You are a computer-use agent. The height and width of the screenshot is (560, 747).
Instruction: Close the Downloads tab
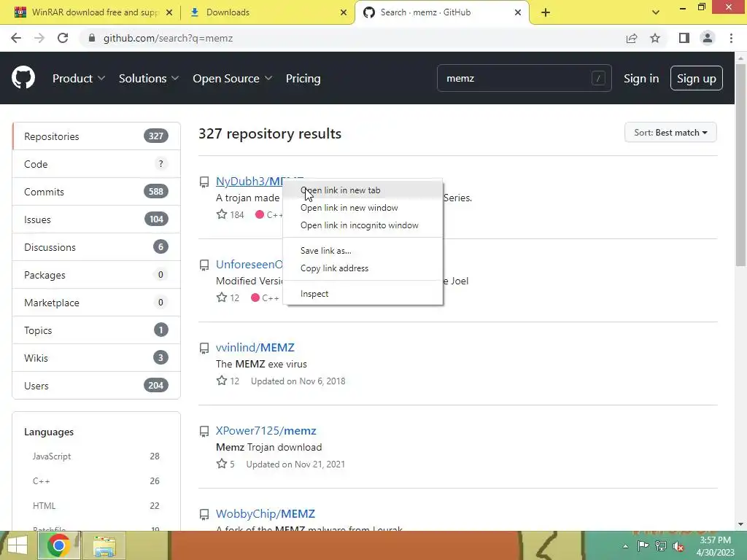344,12
